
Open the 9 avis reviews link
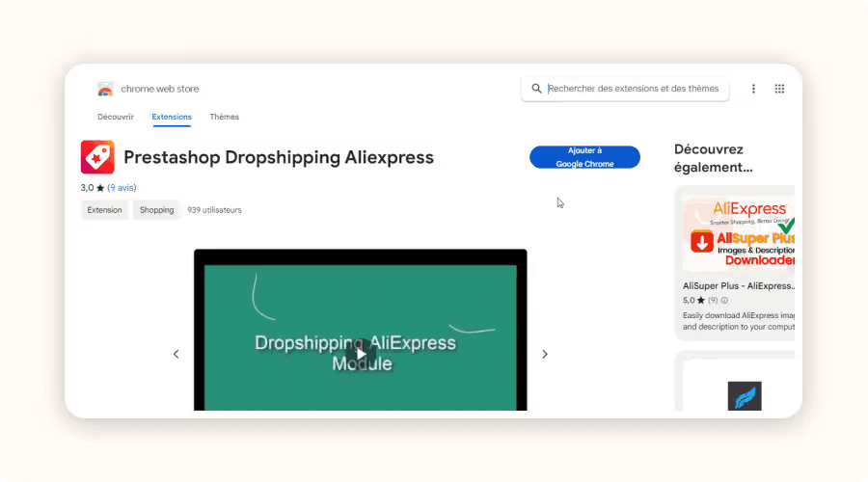pyautogui.click(x=122, y=188)
